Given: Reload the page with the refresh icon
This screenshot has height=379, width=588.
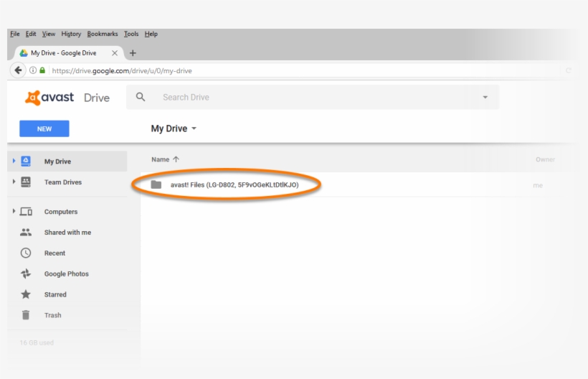Looking at the screenshot, I should coord(568,70).
